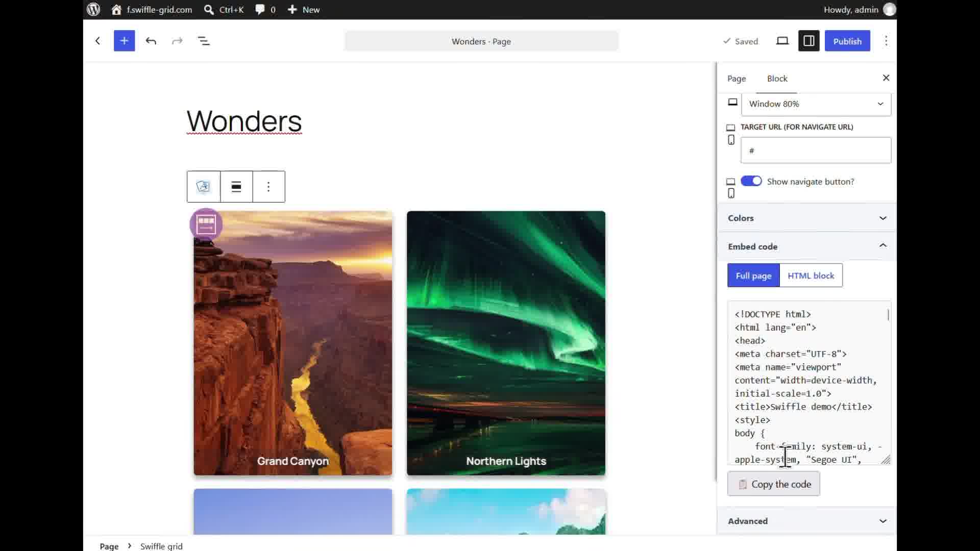Click the device icon beside Window dropdown
The height and width of the screenshot is (551, 980).
tap(733, 102)
